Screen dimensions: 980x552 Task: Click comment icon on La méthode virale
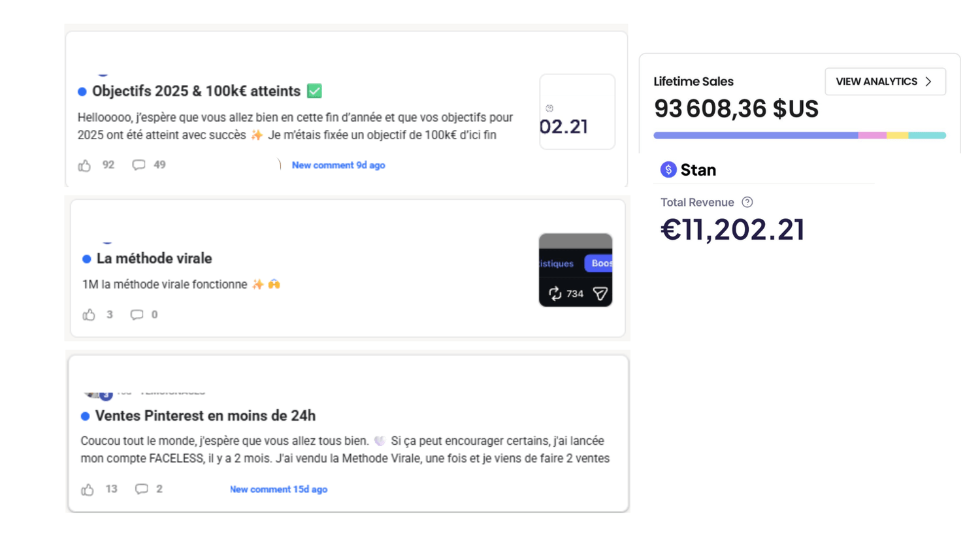[x=137, y=315]
